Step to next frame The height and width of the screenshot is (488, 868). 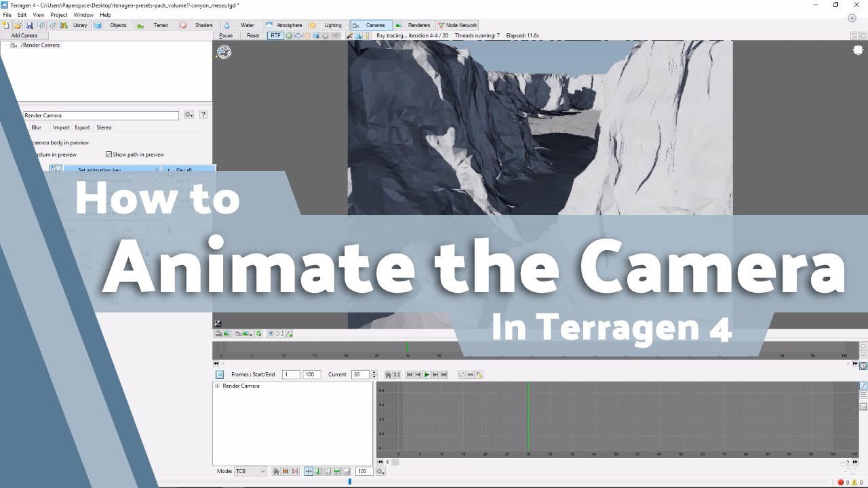point(435,374)
